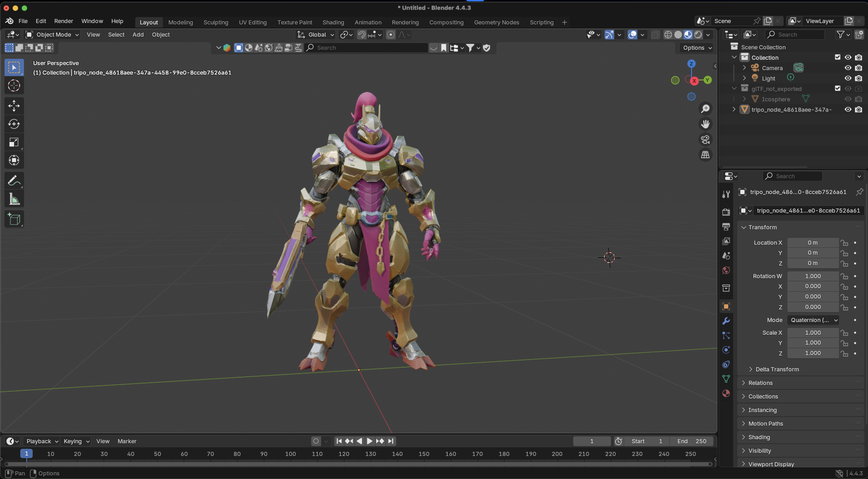
Task: Open rotation Mode Quaternion dropdown
Action: [813, 320]
